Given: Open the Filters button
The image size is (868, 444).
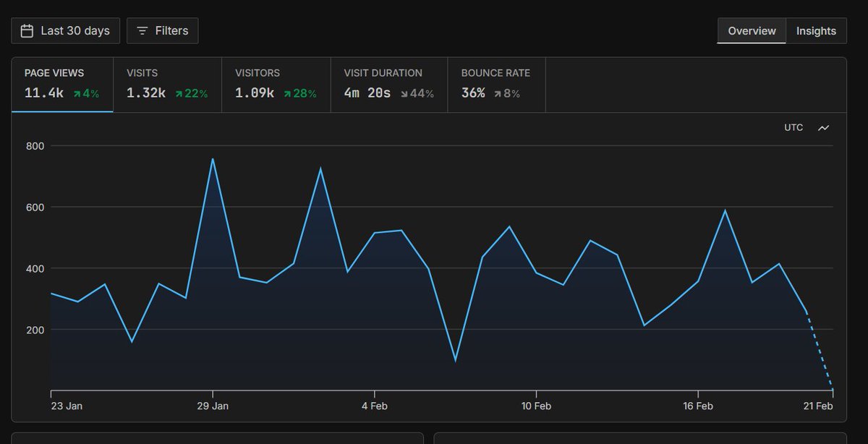Looking at the screenshot, I should coord(162,31).
